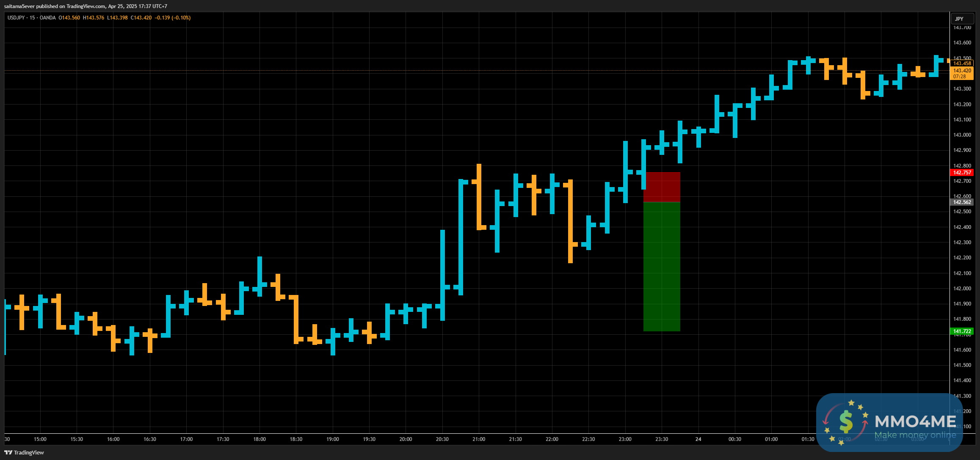Viewport: 980px width, 460px height.
Task: Click the 'Make money online' tagline
Action: [915, 435]
